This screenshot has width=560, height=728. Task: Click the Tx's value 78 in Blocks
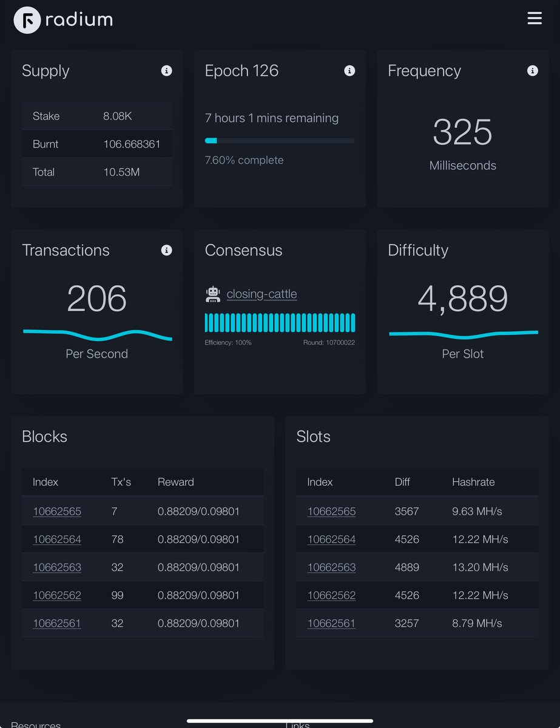point(118,539)
